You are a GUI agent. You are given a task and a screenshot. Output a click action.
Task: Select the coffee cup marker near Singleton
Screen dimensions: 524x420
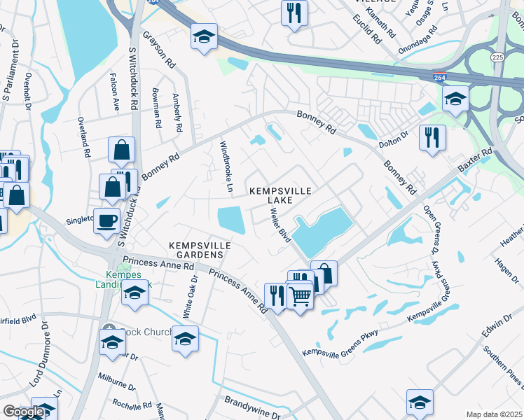(x=107, y=223)
